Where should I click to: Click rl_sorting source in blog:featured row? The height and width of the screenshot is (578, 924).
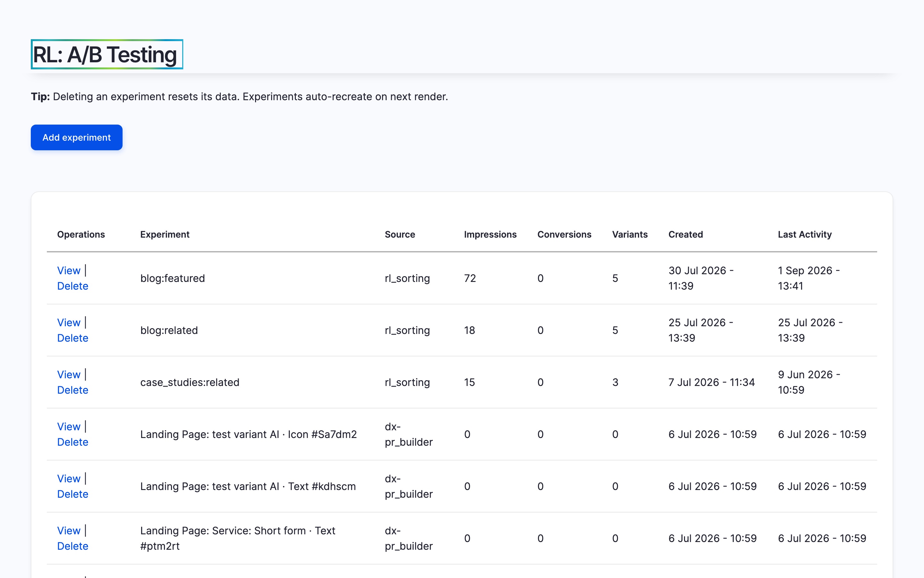pos(407,278)
